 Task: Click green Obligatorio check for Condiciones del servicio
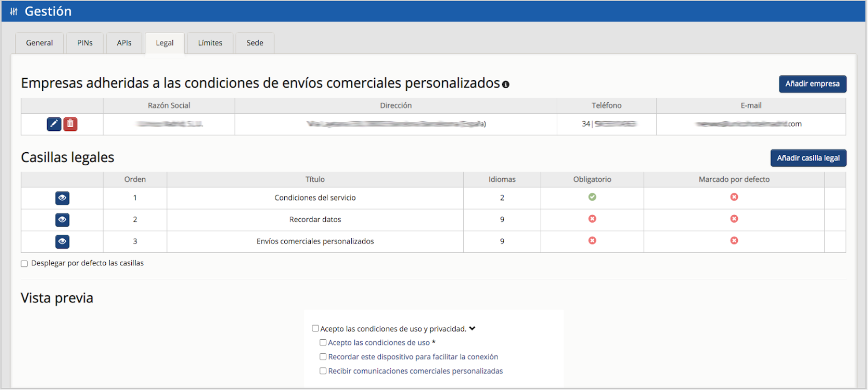592,197
